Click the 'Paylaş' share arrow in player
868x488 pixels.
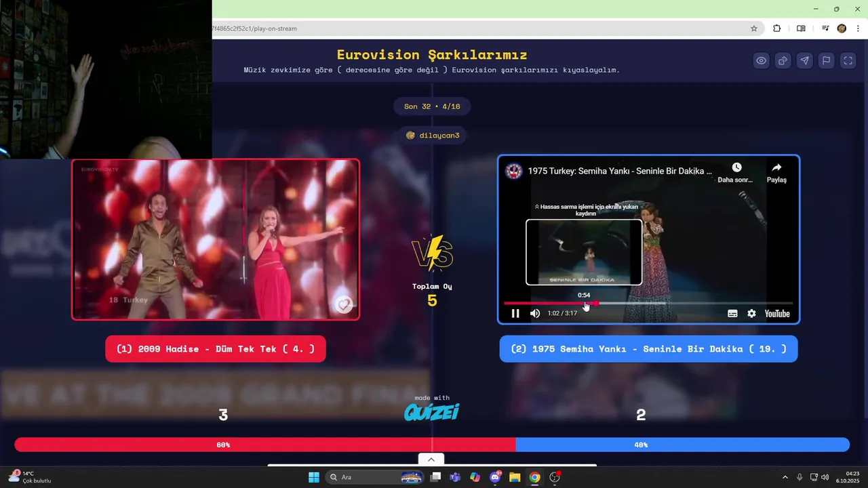pos(776,167)
